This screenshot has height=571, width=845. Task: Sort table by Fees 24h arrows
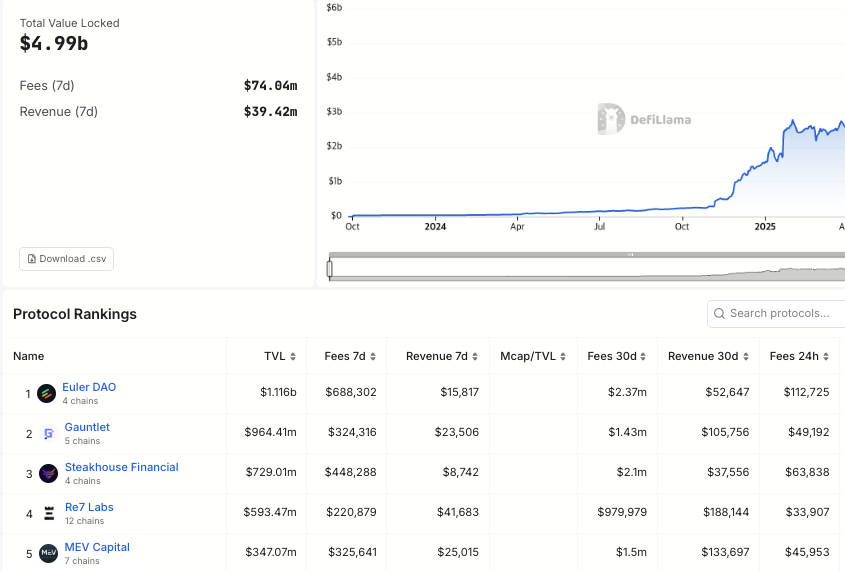click(826, 357)
